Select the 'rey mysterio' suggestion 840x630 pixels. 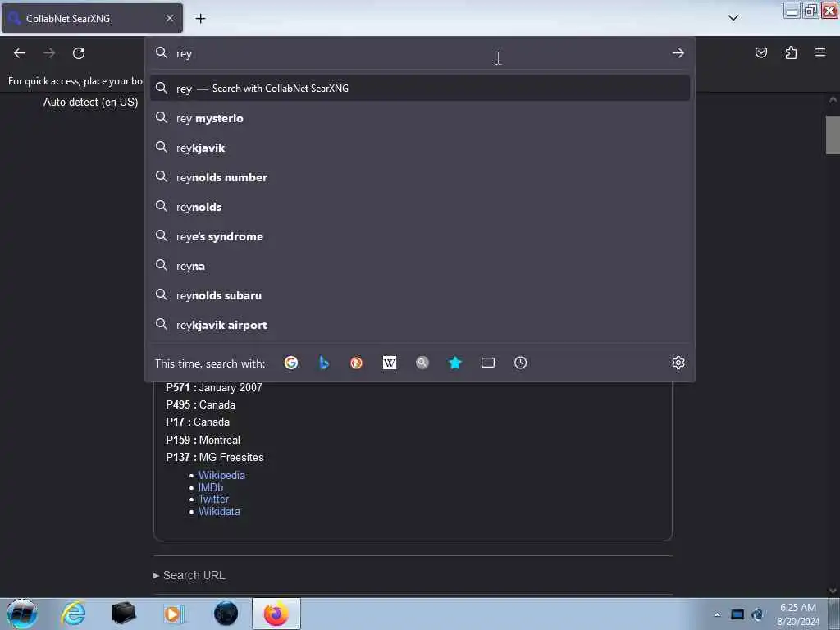tap(420, 118)
